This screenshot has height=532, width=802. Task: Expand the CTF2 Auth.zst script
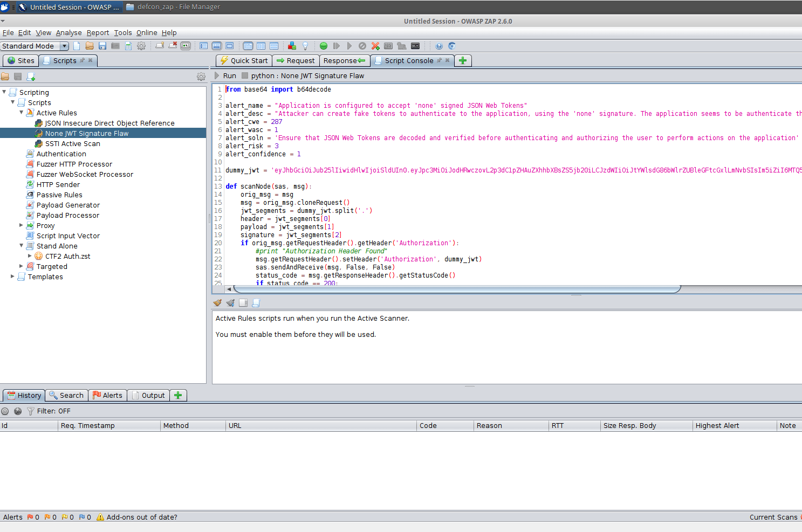click(30, 256)
